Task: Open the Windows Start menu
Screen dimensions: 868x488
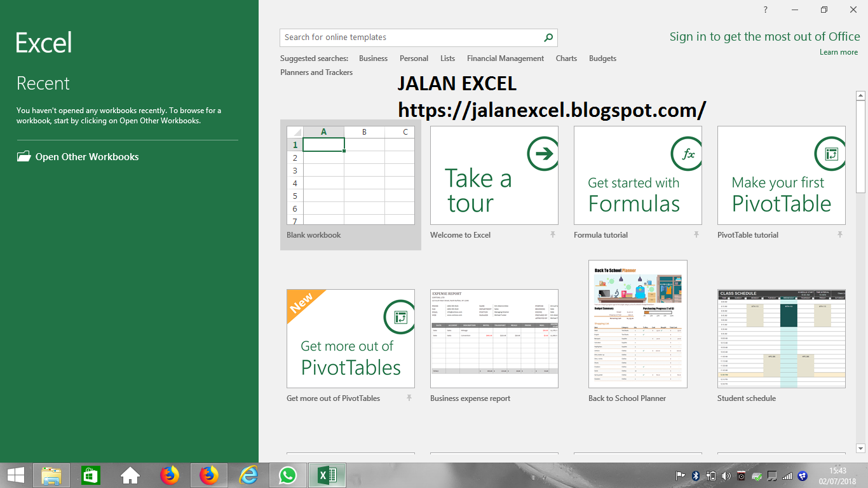Action: (x=15, y=475)
